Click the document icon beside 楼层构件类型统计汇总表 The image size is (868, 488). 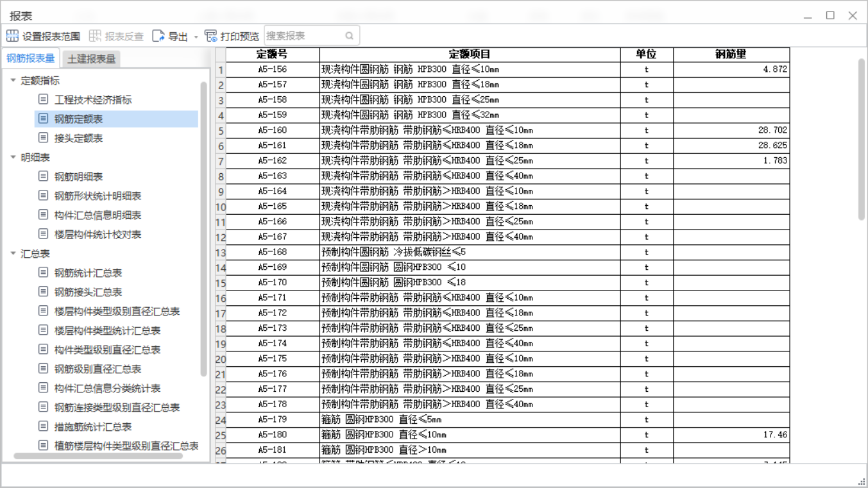[x=43, y=330]
